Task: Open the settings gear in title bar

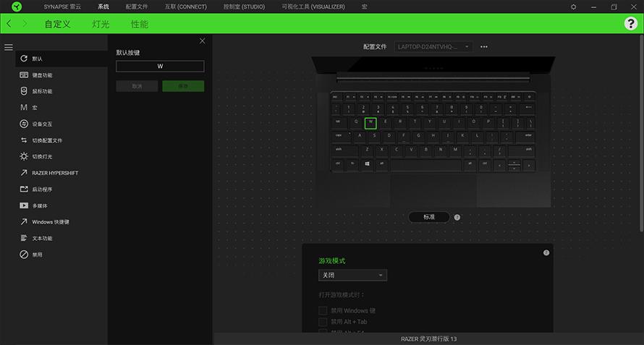Action: pos(573,7)
